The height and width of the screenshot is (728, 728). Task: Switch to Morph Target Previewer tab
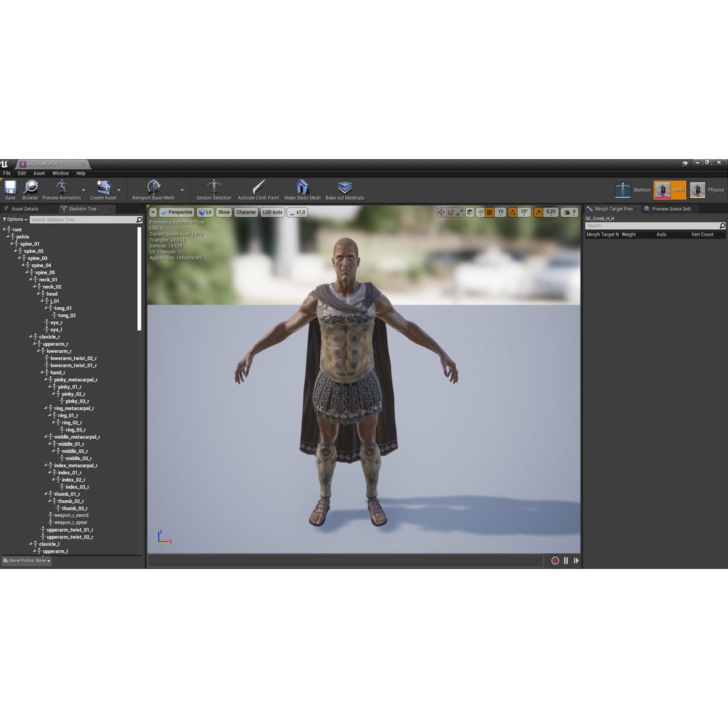point(614,209)
